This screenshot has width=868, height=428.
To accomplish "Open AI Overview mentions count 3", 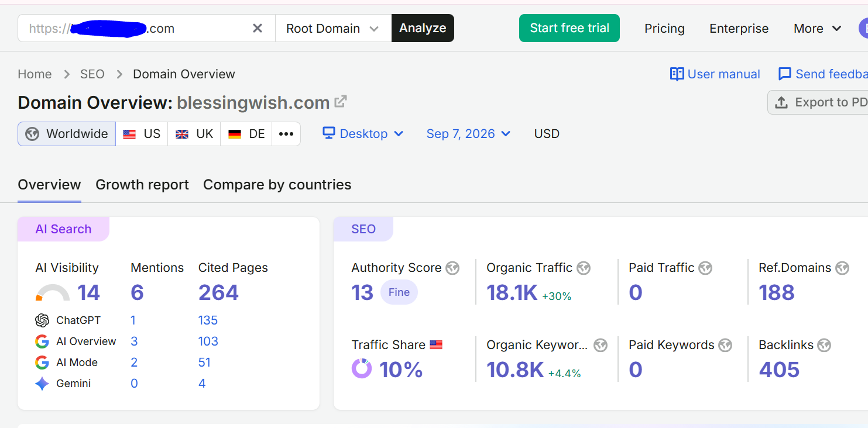I will pyautogui.click(x=134, y=341).
